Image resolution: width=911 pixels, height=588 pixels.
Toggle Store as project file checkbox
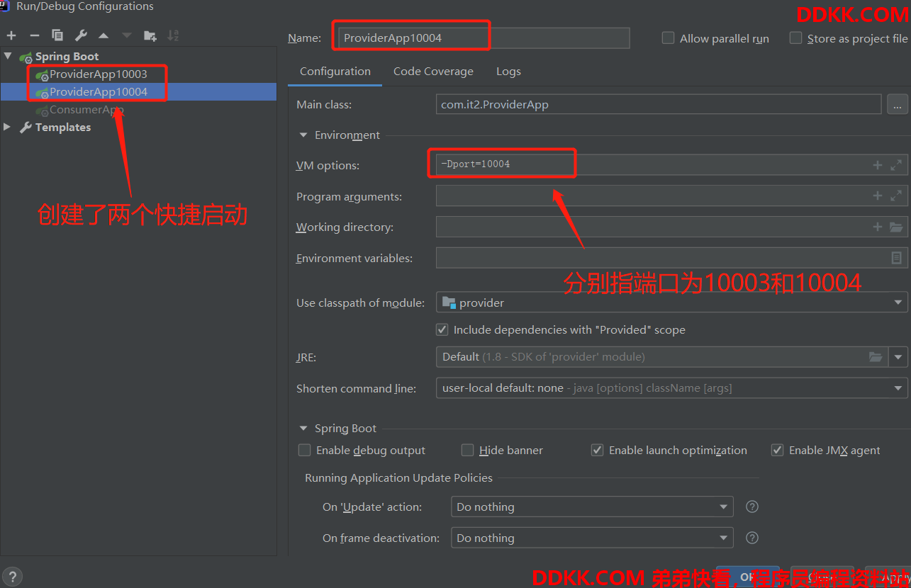point(795,38)
